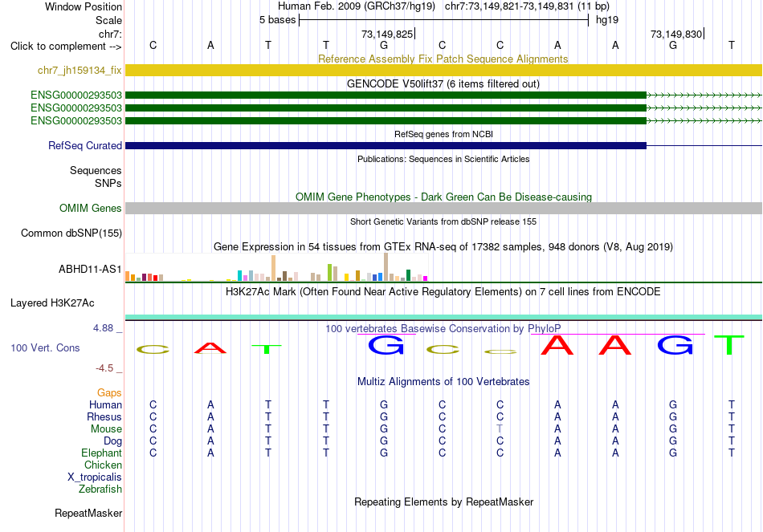Click the Window Position label
Image resolution: width=763 pixels, height=532 pixels.
(x=84, y=6)
